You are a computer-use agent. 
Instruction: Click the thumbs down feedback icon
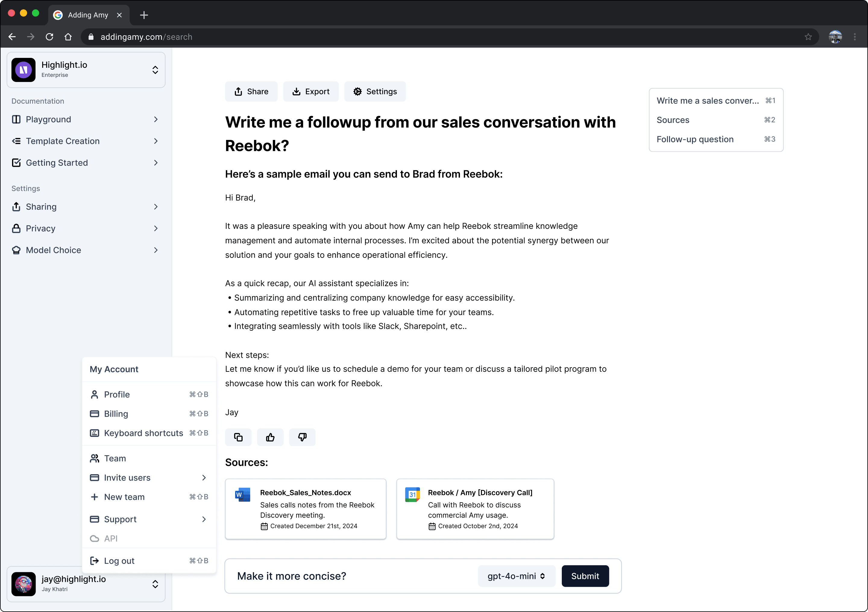(x=302, y=437)
